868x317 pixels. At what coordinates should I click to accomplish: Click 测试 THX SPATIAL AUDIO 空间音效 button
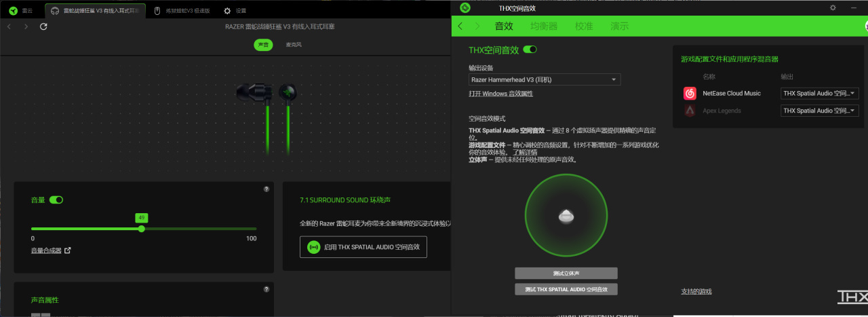[x=566, y=289]
